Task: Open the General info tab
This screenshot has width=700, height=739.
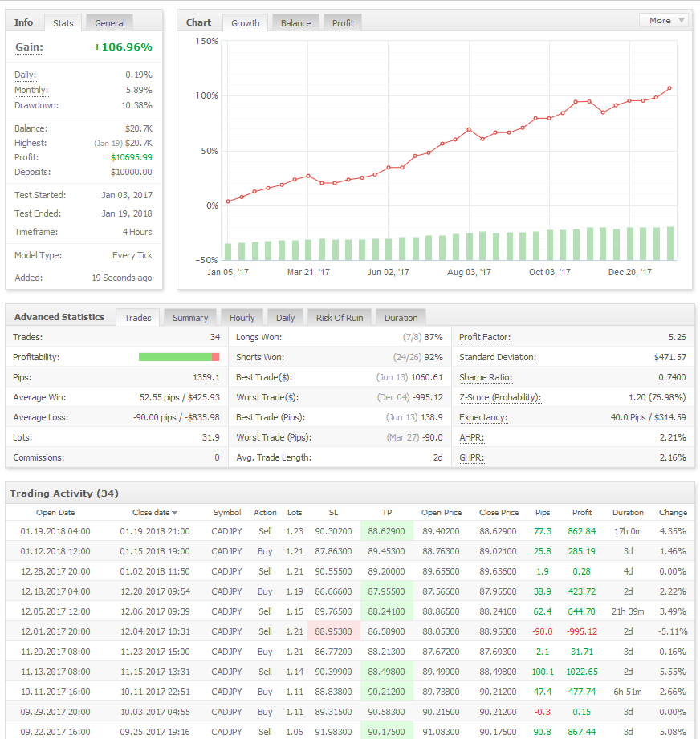Action: 110,23
